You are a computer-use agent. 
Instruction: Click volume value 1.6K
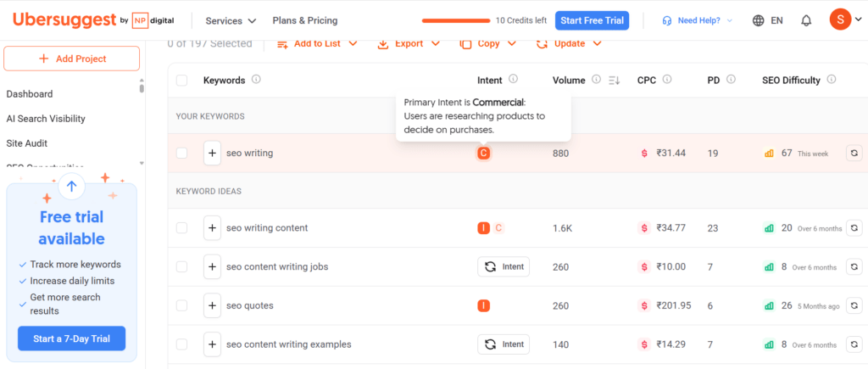click(x=563, y=227)
